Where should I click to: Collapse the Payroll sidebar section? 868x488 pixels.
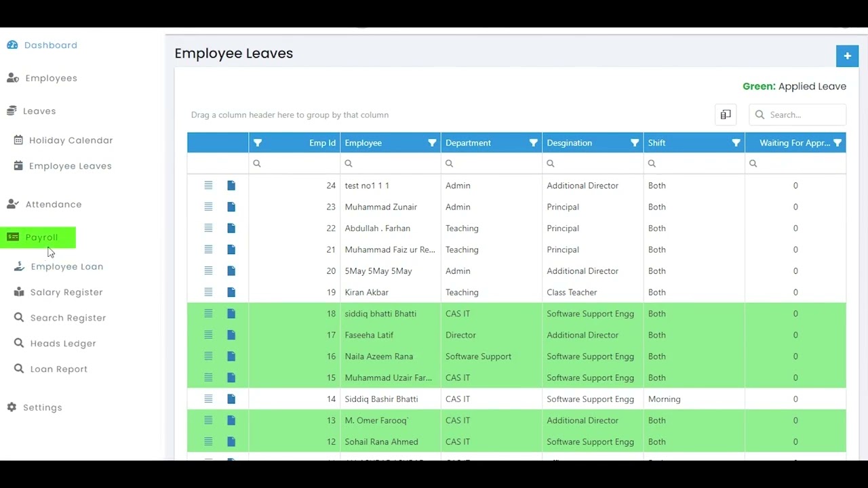[38, 237]
